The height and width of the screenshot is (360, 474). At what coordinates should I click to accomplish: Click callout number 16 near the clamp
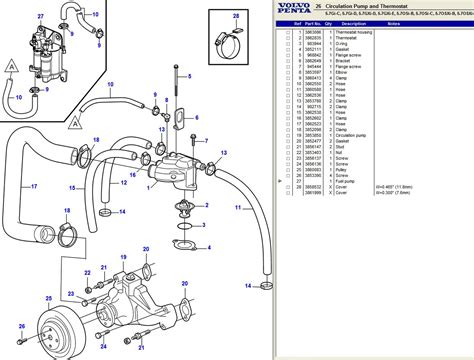click(133, 175)
